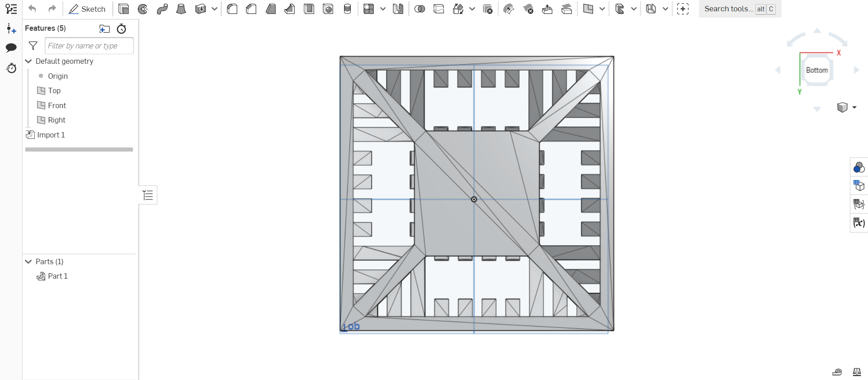This screenshot has width=868, height=380.
Task: Select the Draft tool
Action: (x=271, y=9)
